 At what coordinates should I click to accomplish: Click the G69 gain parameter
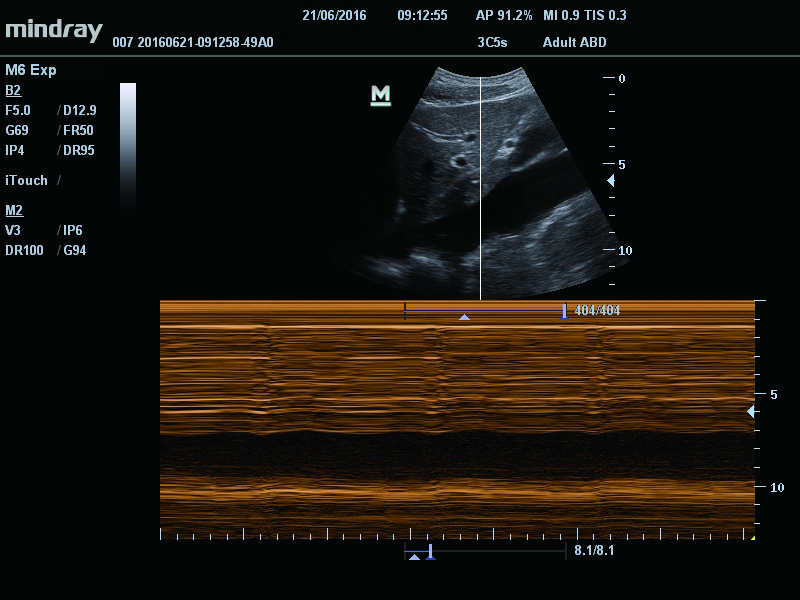click(x=17, y=130)
